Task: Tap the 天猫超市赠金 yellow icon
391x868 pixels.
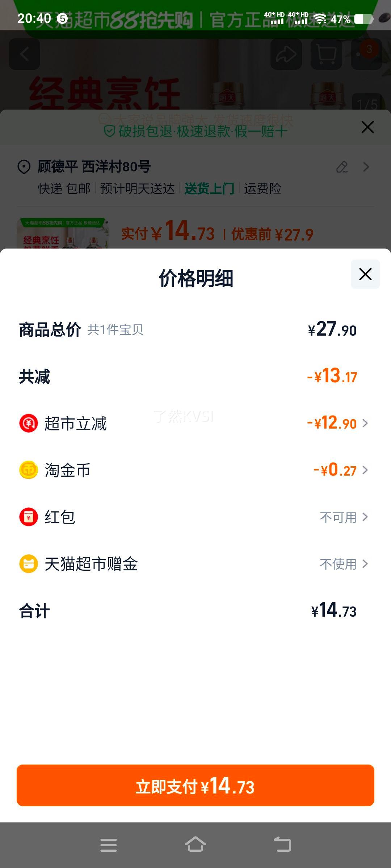Action: point(29,564)
